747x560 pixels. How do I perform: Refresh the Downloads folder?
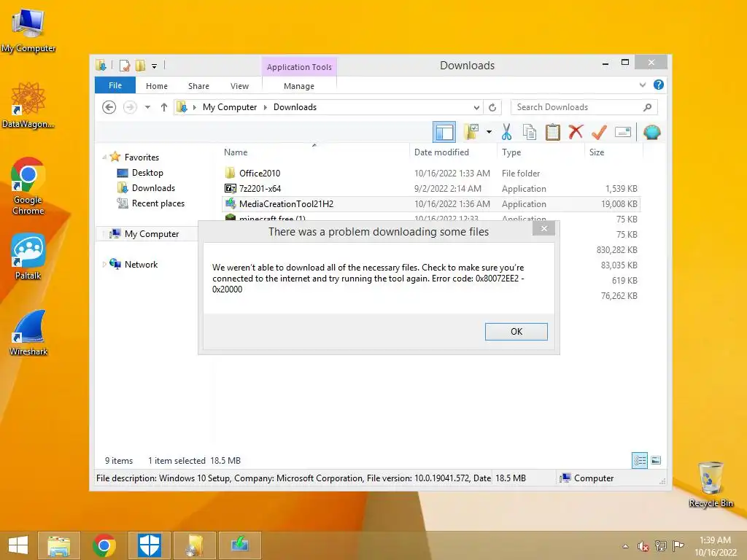coord(492,107)
